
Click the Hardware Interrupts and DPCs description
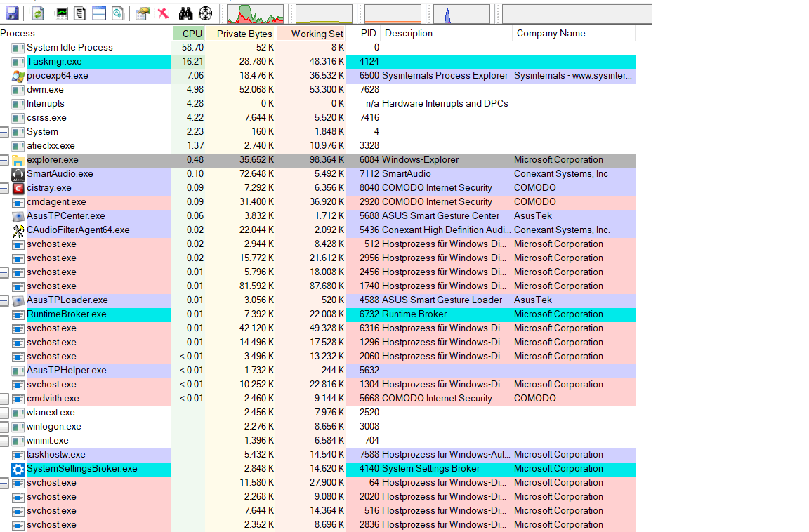[x=445, y=104]
